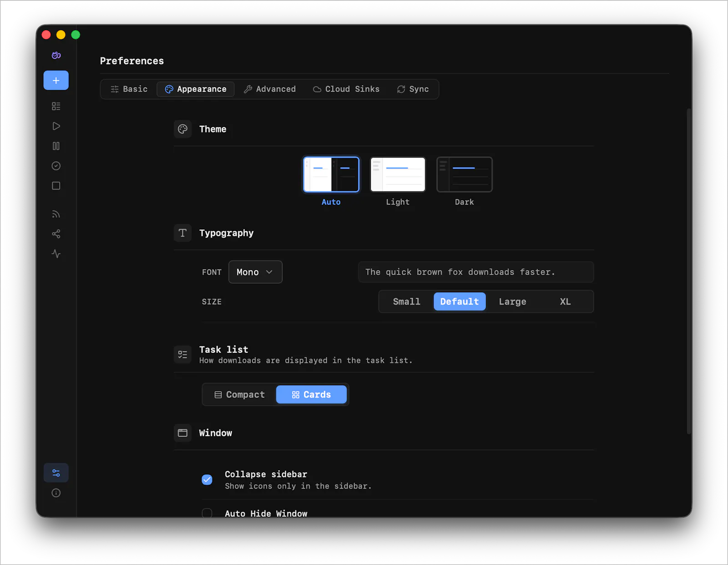Open the about info icon in sidebar
This screenshot has width=728, height=565.
(x=56, y=493)
